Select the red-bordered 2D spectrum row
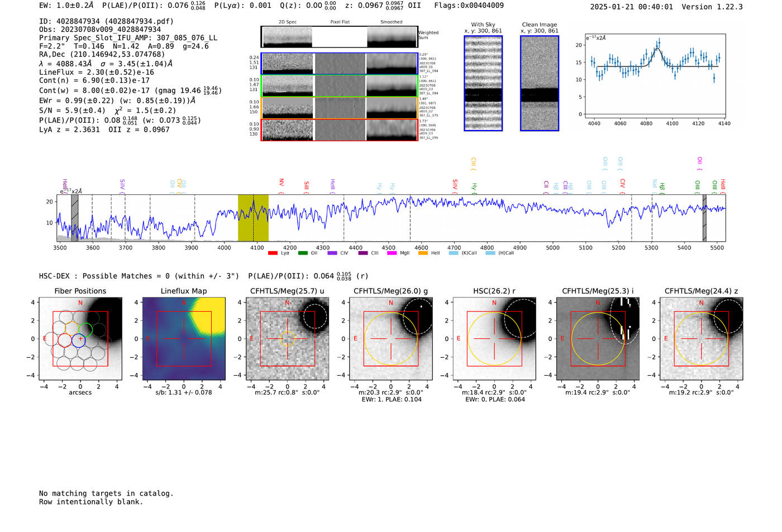 click(339, 130)
